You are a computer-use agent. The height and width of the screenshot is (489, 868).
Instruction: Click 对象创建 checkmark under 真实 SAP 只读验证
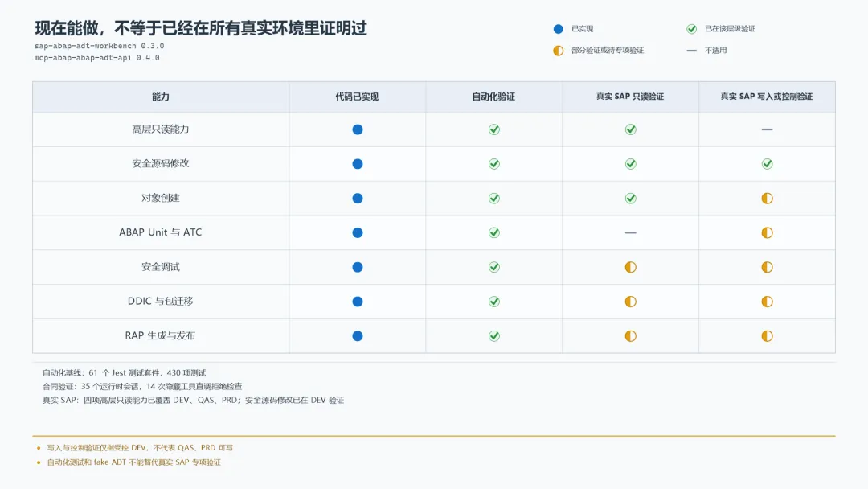pos(631,199)
